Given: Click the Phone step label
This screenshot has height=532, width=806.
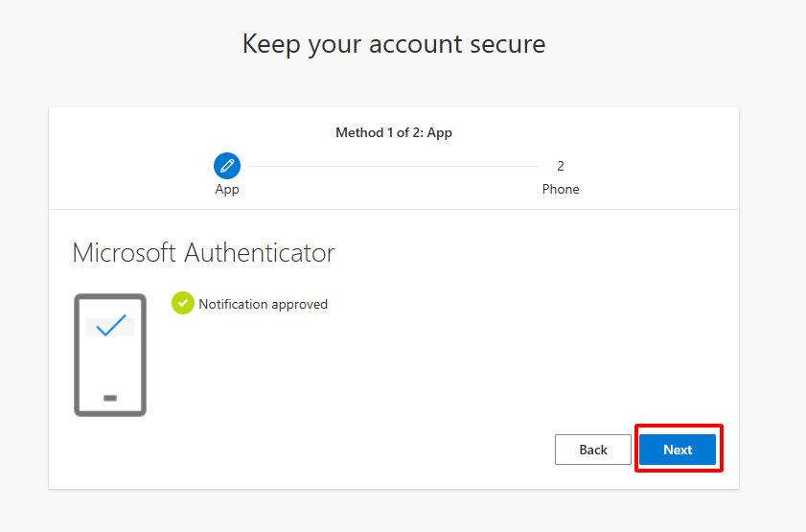Looking at the screenshot, I should pos(561,189).
